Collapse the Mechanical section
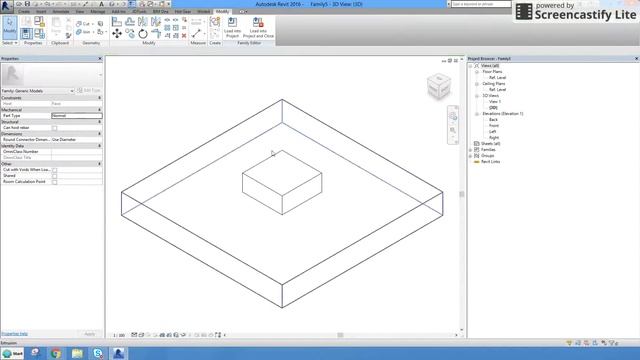This screenshot has height=360, width=640. point(100,110)
